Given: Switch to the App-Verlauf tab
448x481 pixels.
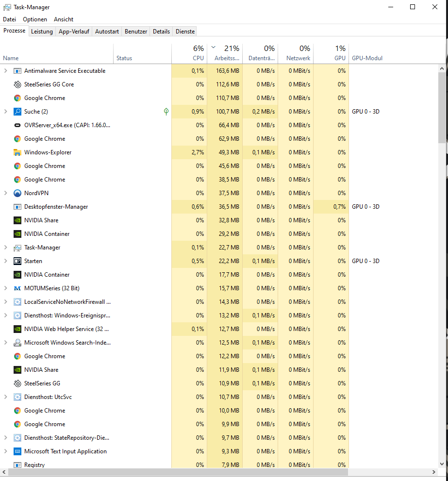Looking at the screenshot, I should (x=74, y=32).
